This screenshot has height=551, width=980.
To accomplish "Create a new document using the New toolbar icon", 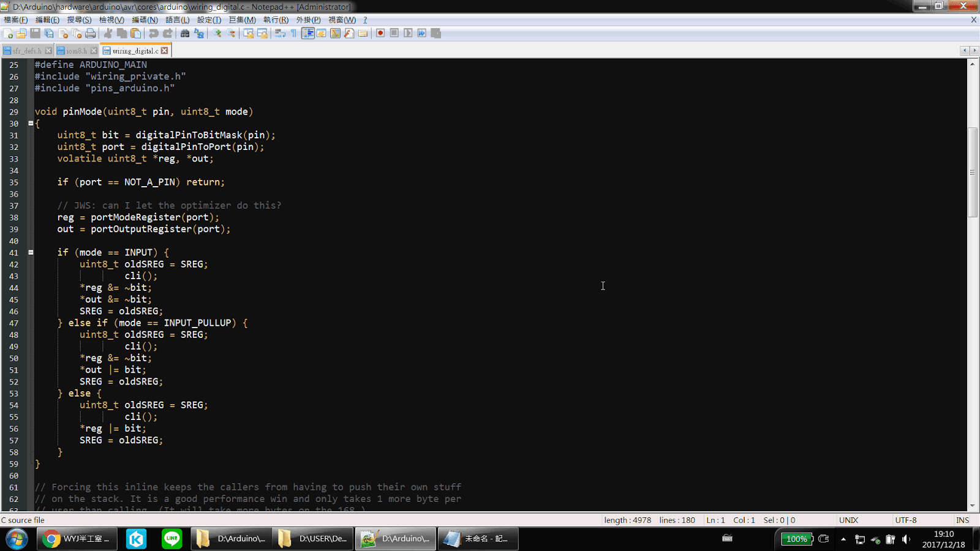I will coord(8,34).
